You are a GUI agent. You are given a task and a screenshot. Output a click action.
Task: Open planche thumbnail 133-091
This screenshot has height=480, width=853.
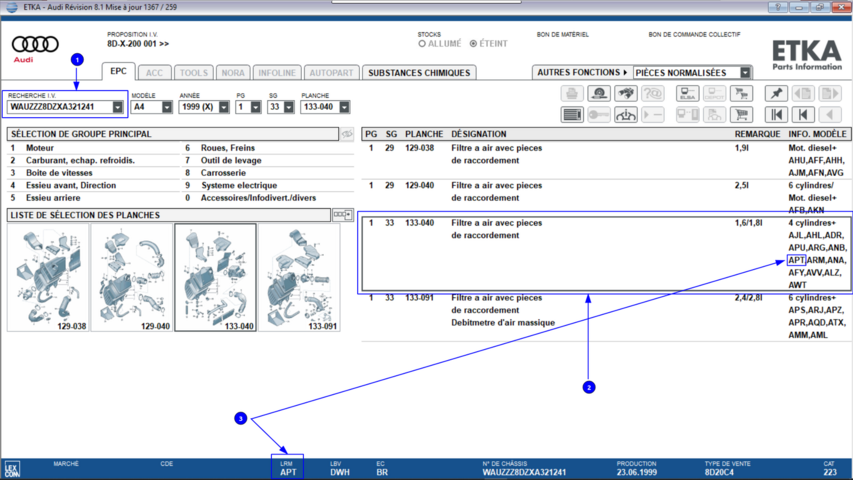click(299, 278)
